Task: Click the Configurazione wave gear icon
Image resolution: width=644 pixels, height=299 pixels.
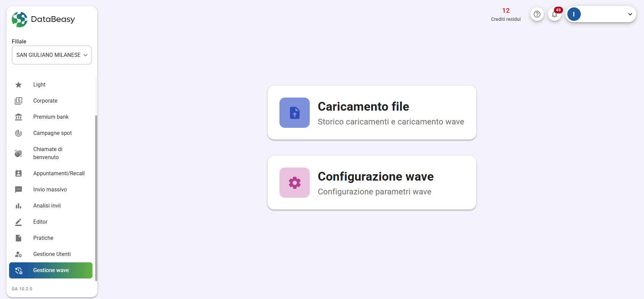Action: pyautogui.click(x=295, y=183)
